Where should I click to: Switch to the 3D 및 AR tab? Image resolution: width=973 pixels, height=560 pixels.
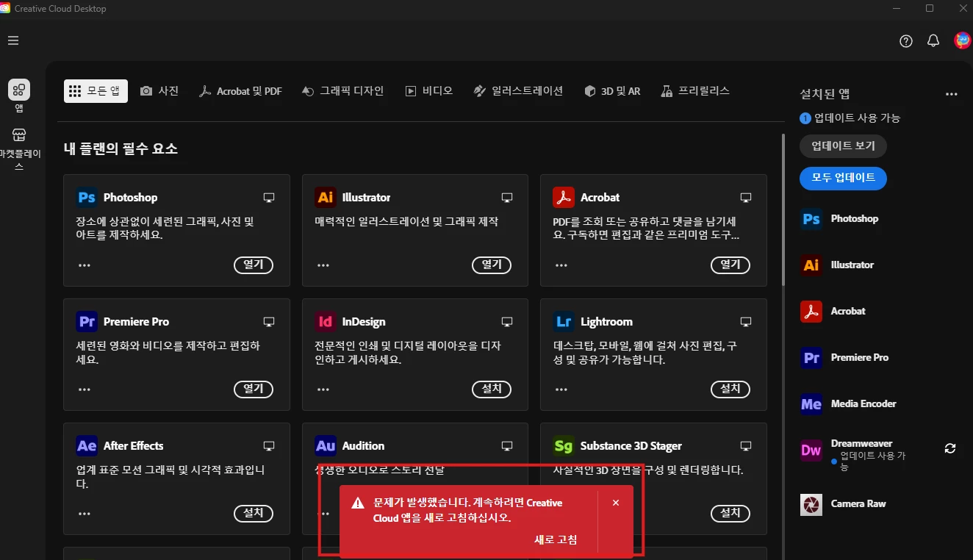click(612, 91)
